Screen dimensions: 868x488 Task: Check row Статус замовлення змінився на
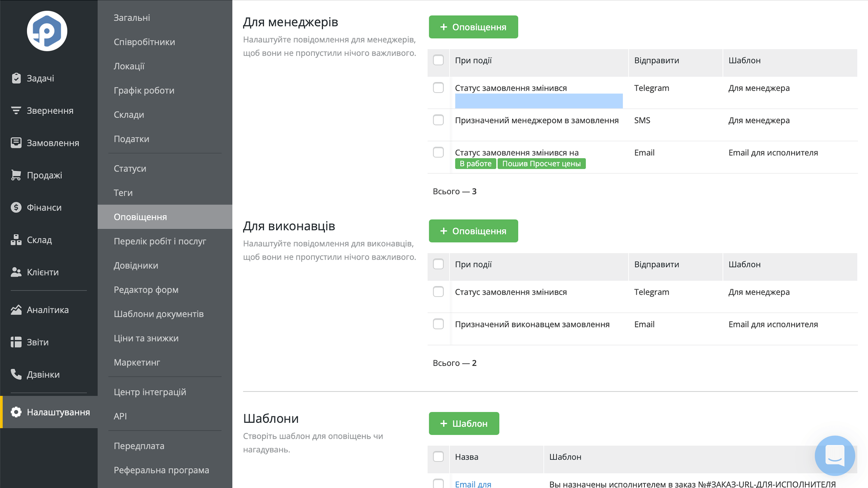pos(438,152)
